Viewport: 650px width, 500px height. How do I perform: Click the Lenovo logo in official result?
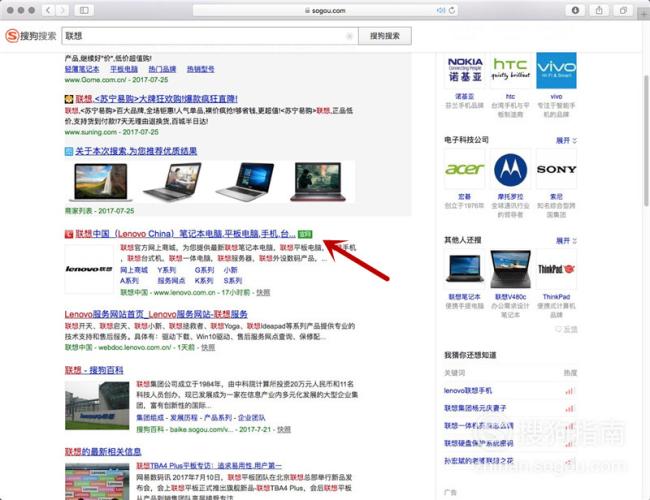[89, 269]
